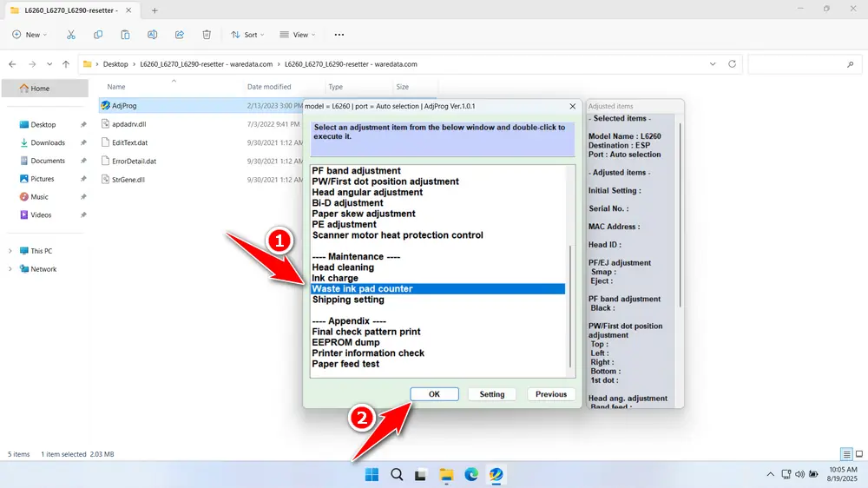
Task: Open Microsoft Edge from the taskbar
Action: click(x=470, y=475)
